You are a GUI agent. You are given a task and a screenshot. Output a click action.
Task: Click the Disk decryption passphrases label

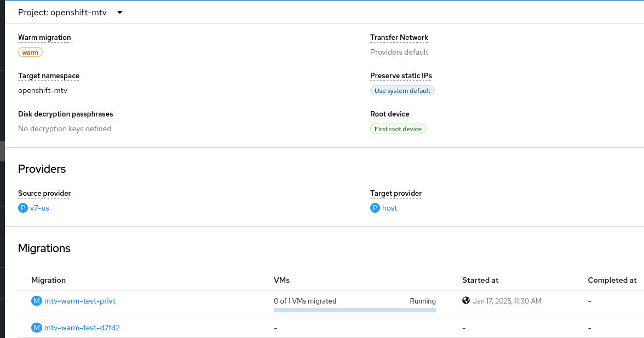click(65, 114)
